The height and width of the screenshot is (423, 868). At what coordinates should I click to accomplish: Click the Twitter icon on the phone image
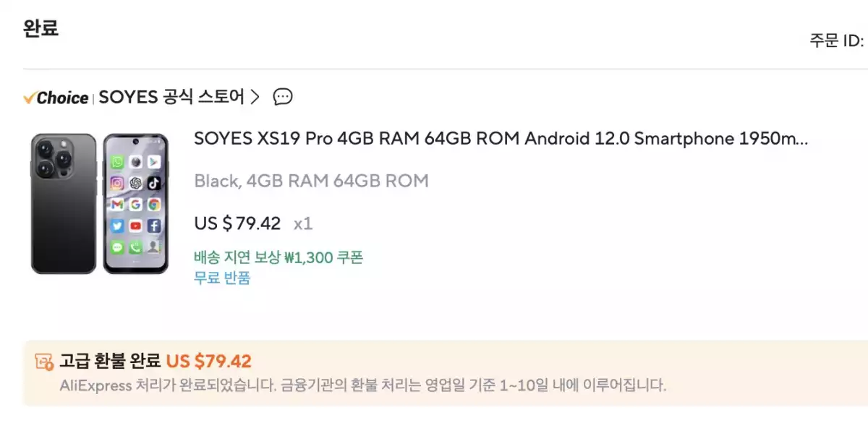coord(117,226)
